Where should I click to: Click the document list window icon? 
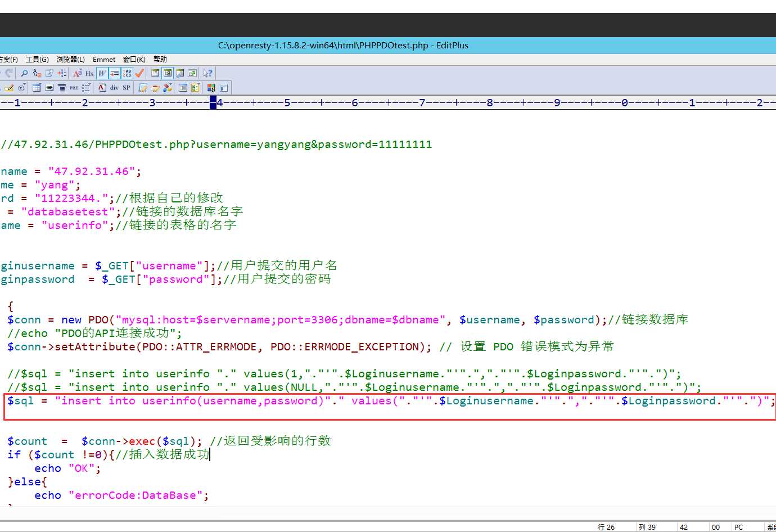pyautogui.click(x=155, y=73)
